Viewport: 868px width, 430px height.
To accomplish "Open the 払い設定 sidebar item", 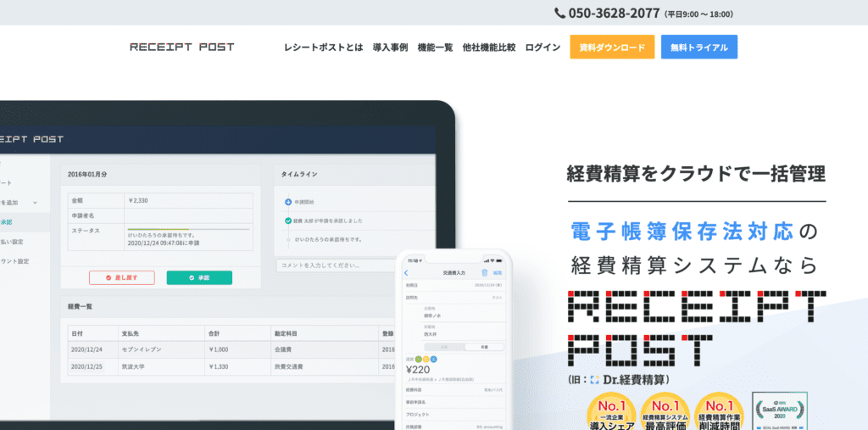I will 12,242.
